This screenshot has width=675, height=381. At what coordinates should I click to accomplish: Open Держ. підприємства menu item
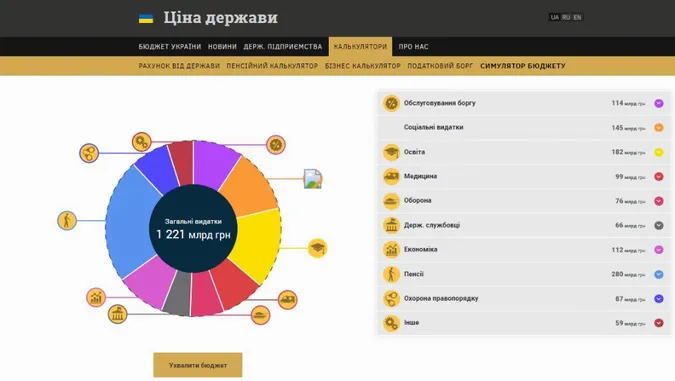pos(283,46)
